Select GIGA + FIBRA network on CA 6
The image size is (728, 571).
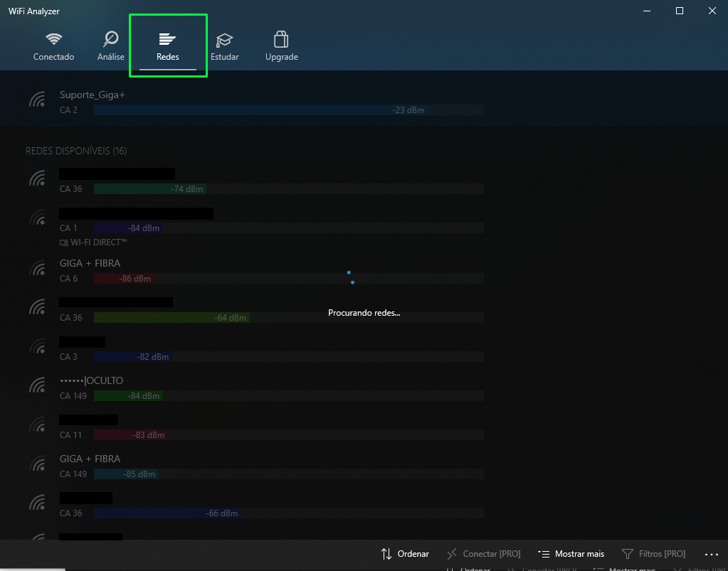pos(90,264)
